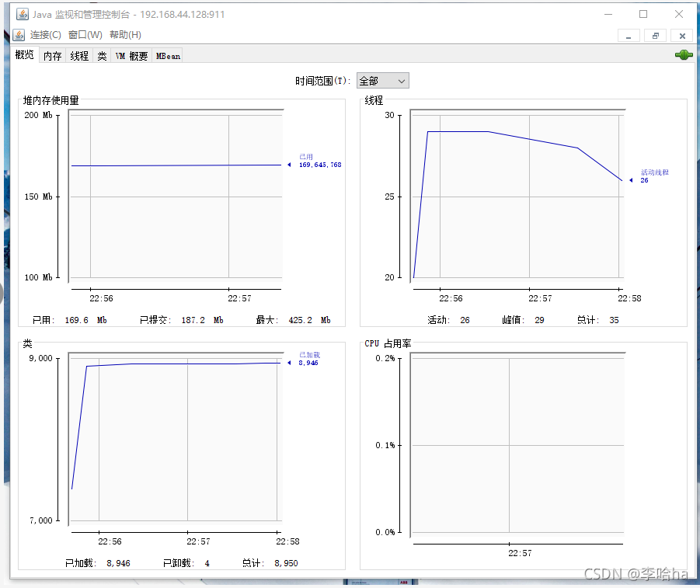Switch to the MBean tab
The width and height of the screenshot is (700, 588).
tap(168, 56)
